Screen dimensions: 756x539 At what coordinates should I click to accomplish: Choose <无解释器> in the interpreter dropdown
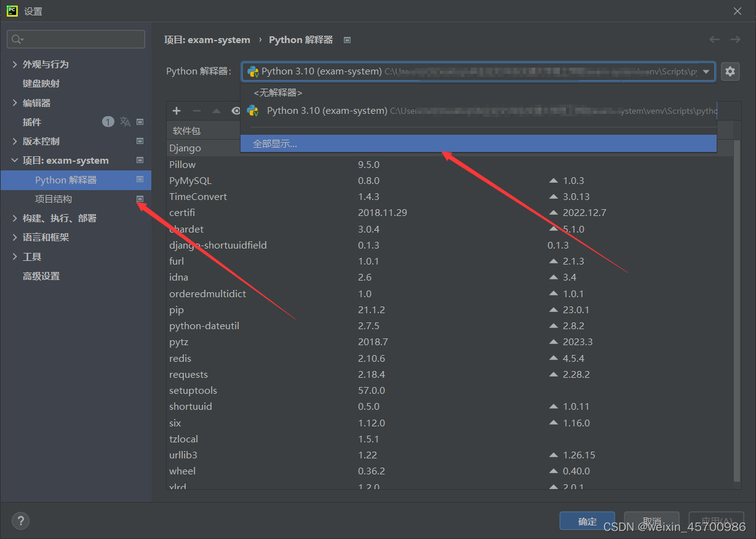(x=479, y=93)
